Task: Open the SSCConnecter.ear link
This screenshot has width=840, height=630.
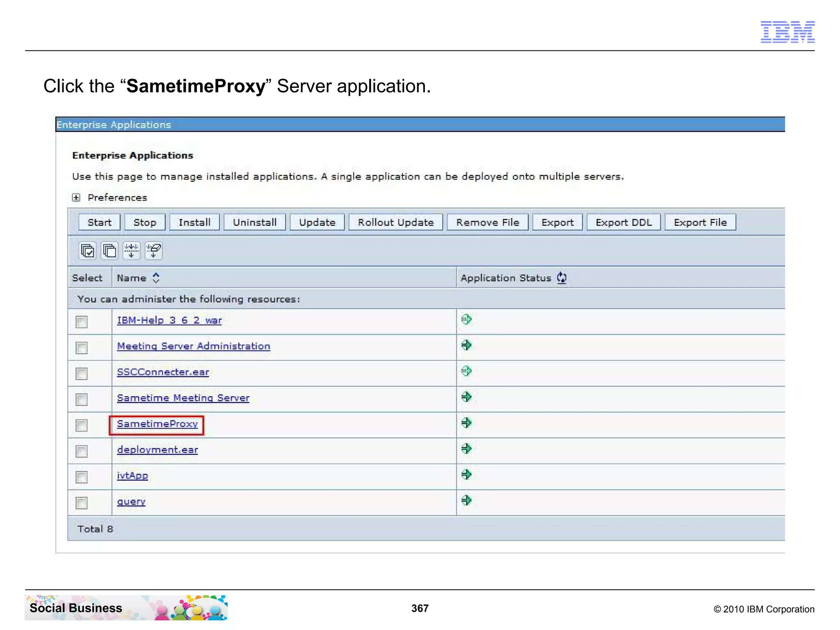Action: click(x=163, y=372)
